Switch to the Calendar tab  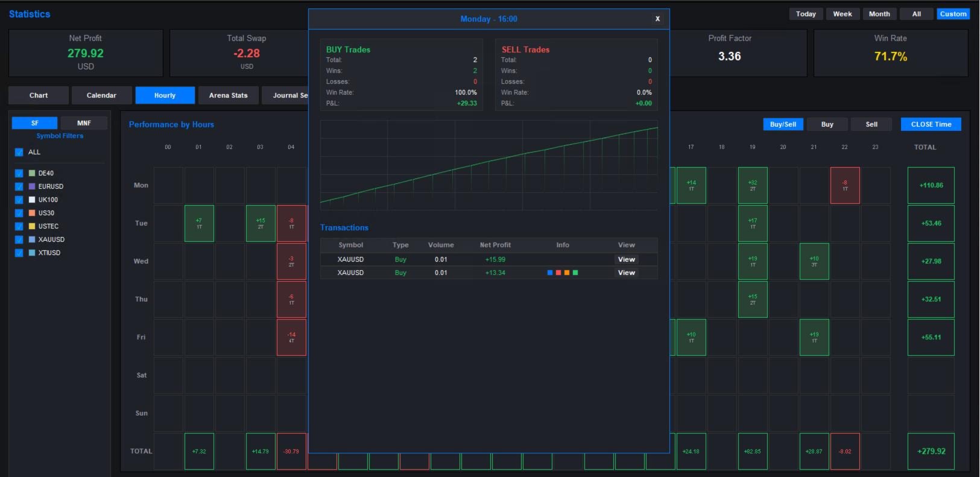[x=101, y=95]
